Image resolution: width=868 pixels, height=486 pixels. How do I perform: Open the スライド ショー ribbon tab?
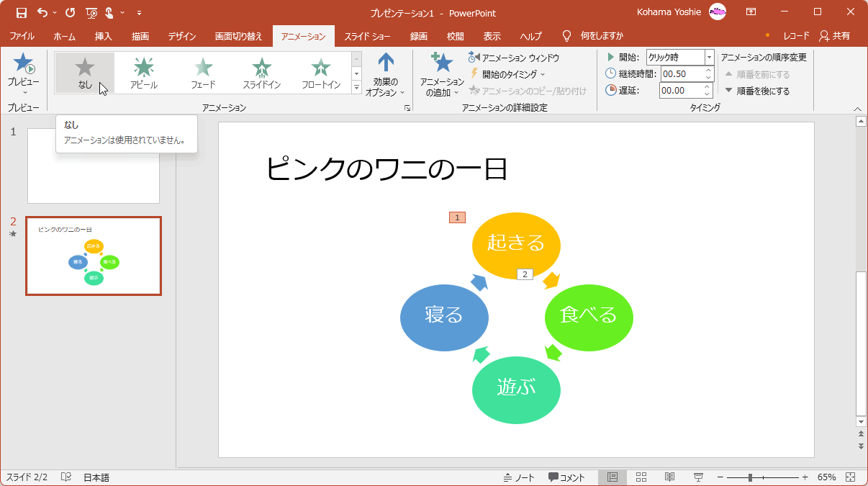(367, 34)
